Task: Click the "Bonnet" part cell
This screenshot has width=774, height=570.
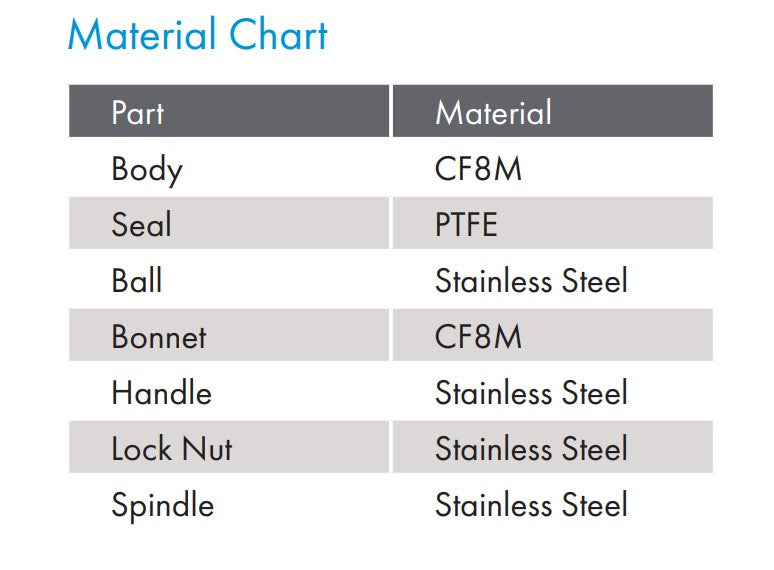Action: (159, 337)
